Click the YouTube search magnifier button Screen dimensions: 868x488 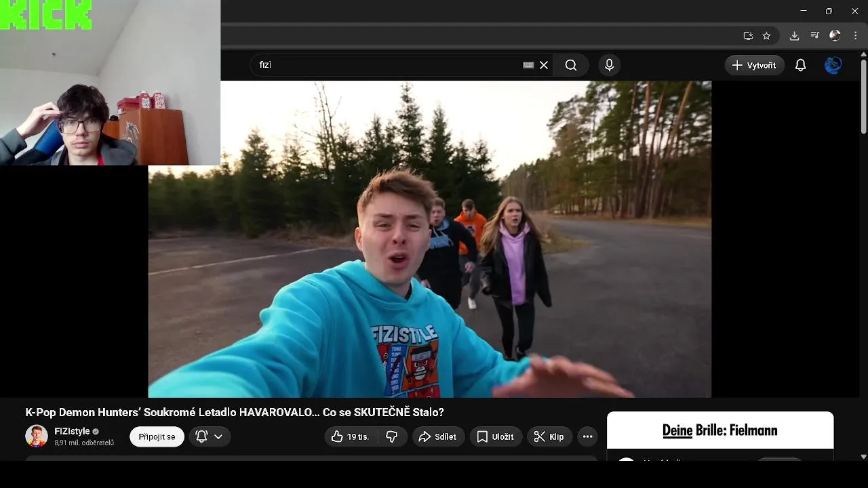pos(571,65)
